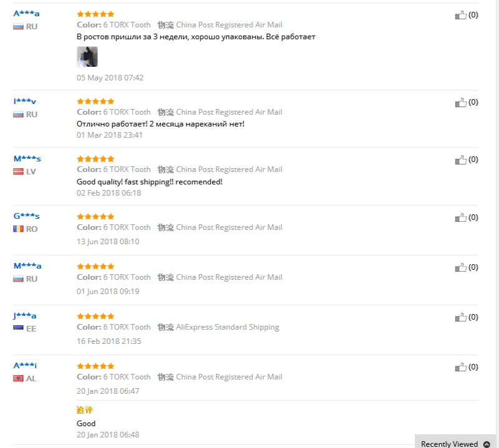Thumbs-up the G***s Romania review

tap(460, 217)
